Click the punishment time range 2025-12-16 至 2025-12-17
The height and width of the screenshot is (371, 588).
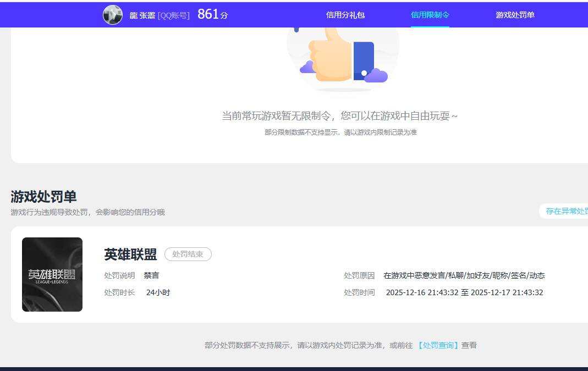pos(464,292)
